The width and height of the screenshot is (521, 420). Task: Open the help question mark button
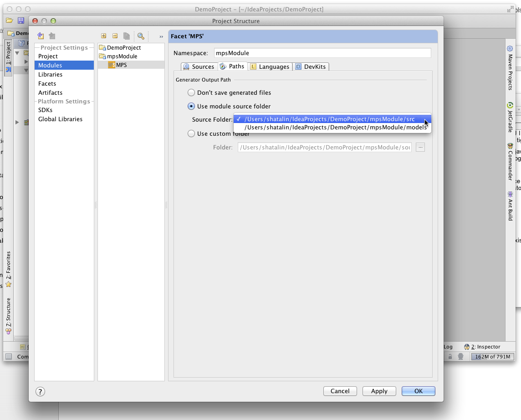point(40,391)
